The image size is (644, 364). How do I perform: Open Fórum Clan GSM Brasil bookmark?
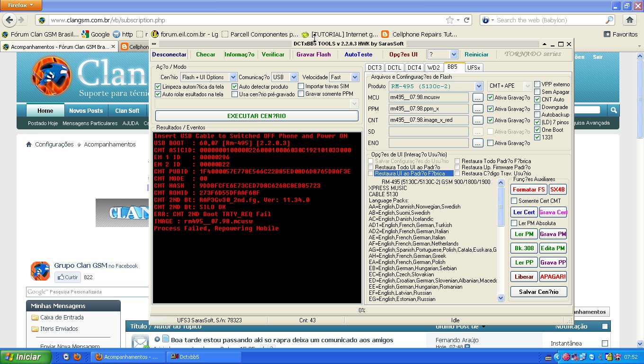[x=41, y=34]
